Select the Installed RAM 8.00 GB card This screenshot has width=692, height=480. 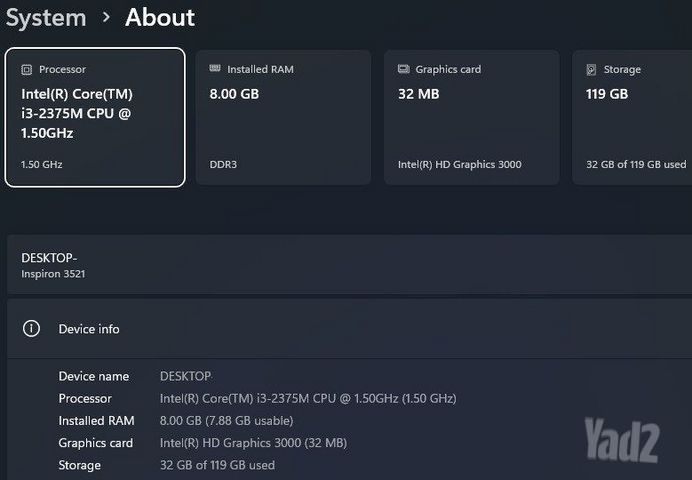coord(283,117)
